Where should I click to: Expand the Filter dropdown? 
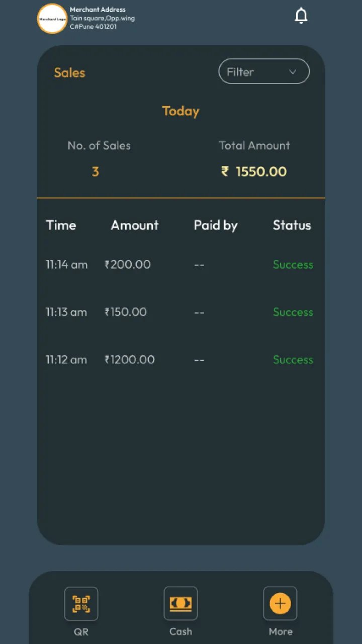click(x=263, y=71)
